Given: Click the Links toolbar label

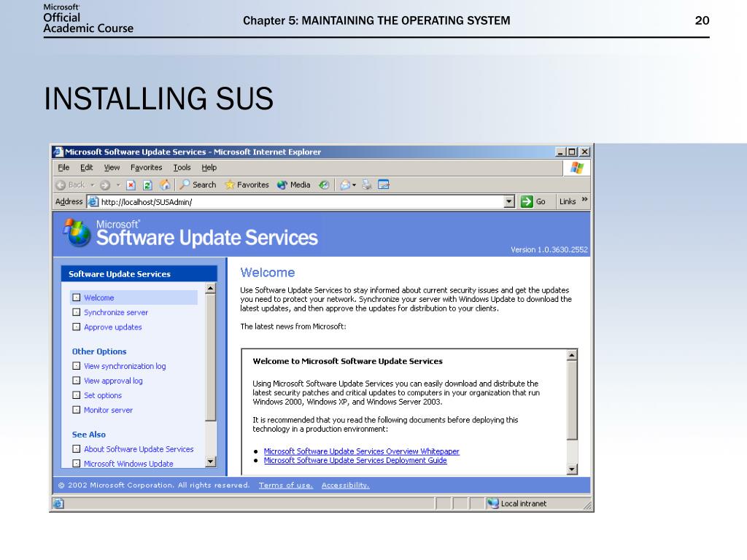Looking at the screenshot, I should coord(568,201).
